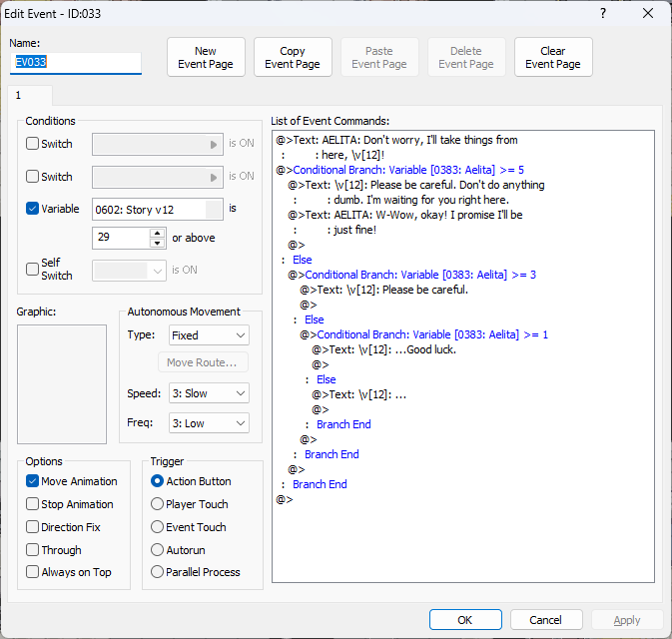Uncheck the Move Animation option
672x639 pixels.
33,481
